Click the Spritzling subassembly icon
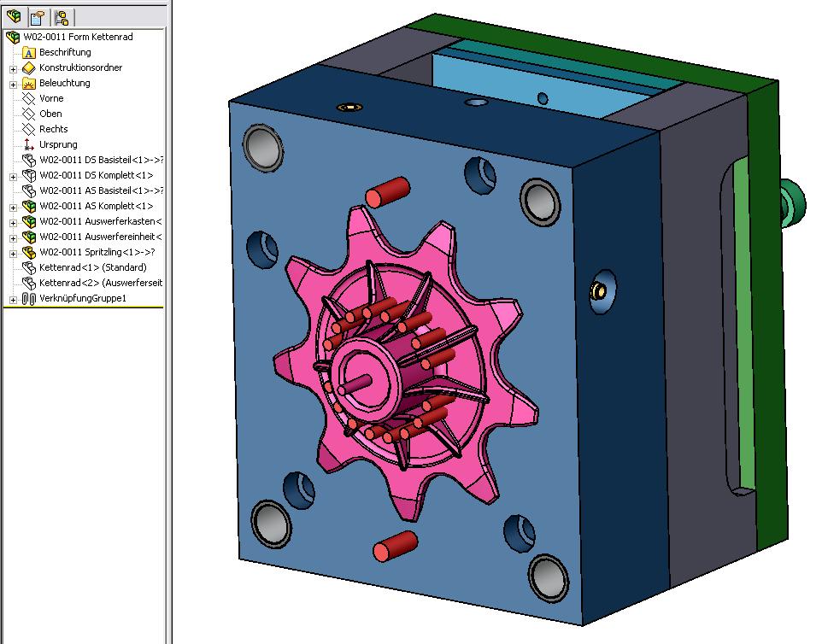Viewport: 828px width, 644px height. pyautogui.click(x=29, y=252)
